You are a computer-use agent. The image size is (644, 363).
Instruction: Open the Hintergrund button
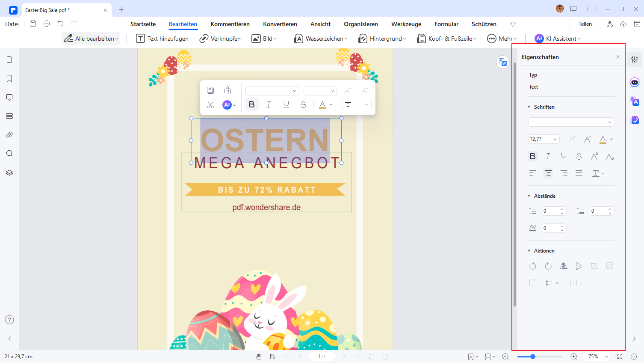382,39
